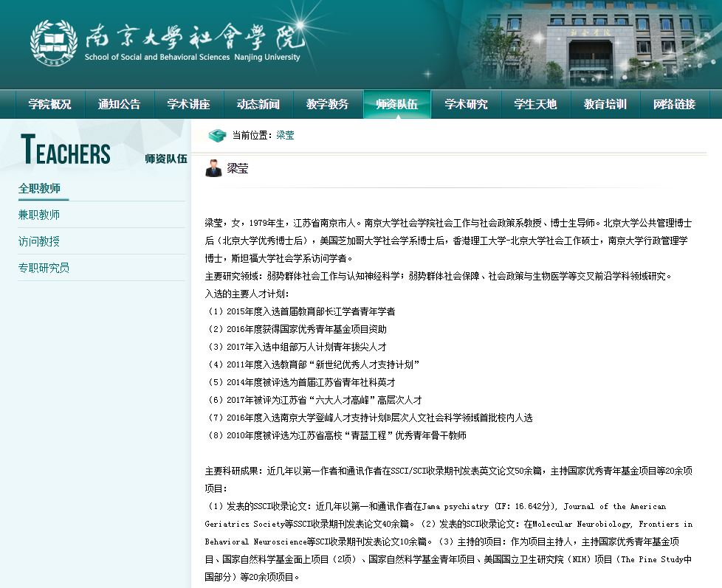Viewport: 722px width, 588px height.
Task: Select the 师资队伍 navigation tab
Action: (396, 104)
